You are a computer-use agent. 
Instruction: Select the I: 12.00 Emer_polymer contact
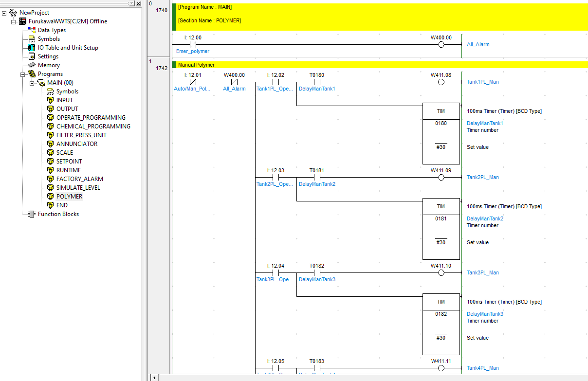click(x=193, y=44)
